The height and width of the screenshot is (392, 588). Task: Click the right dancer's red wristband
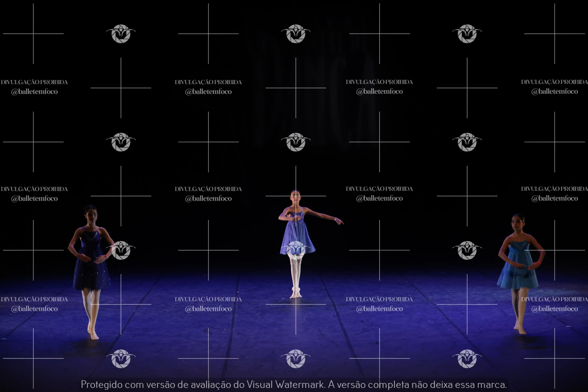(539, 263)
